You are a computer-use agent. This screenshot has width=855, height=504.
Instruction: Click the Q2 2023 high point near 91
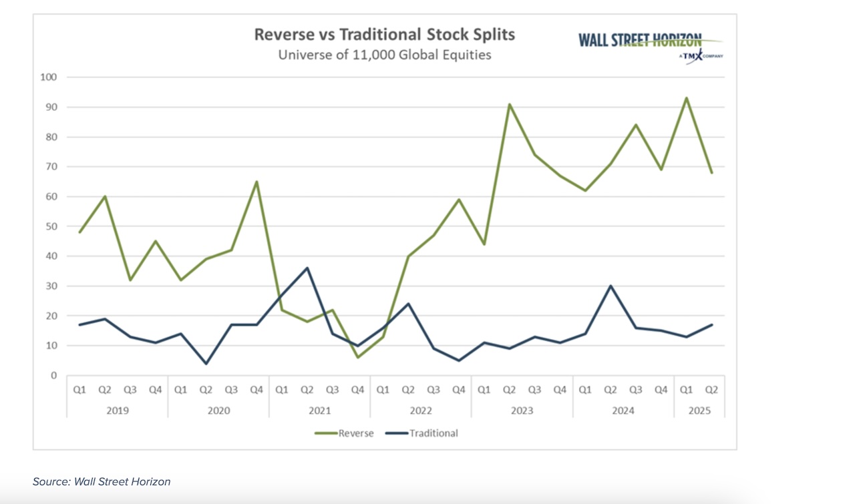pyautogui.click(x=508, y=104)
